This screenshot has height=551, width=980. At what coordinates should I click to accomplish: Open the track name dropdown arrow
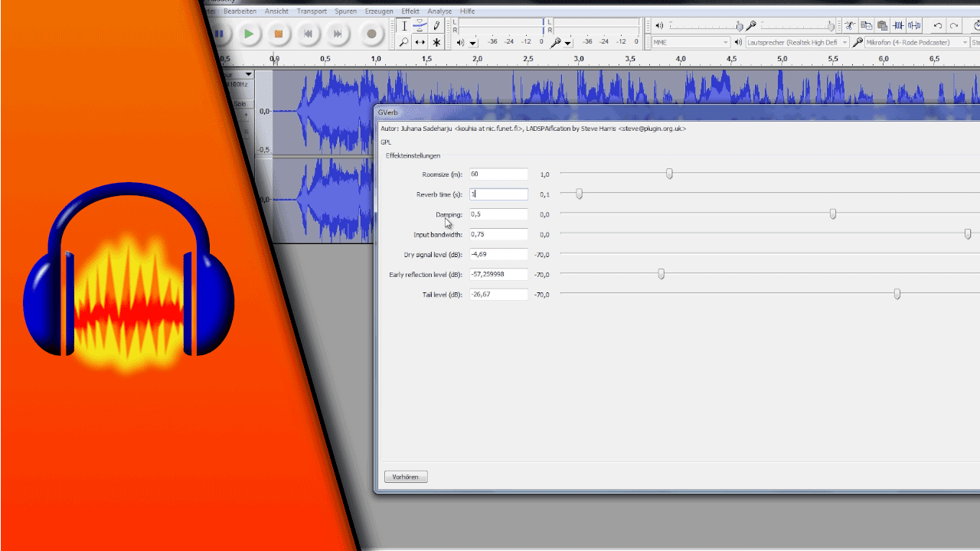(x=248, y=74)
